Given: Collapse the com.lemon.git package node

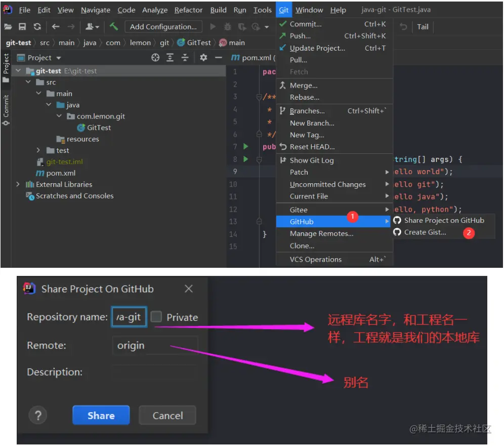Looking at the screenshot, I should [x=59, y=116].
